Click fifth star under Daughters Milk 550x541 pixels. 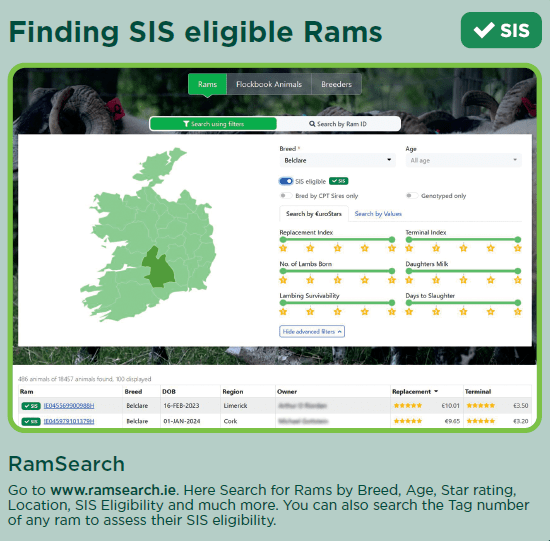coord(518,280)
